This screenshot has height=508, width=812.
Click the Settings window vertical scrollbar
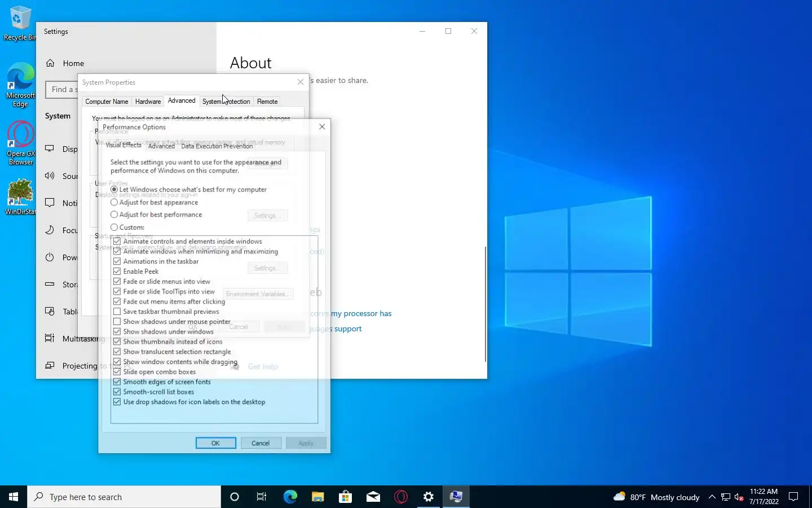[485, 304]
